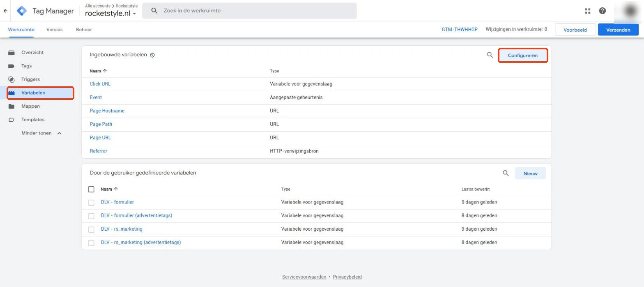Viewport: 644px width, 287px height.
Task: Click the Voorbeeld button
Action: [x=575, y=30]
